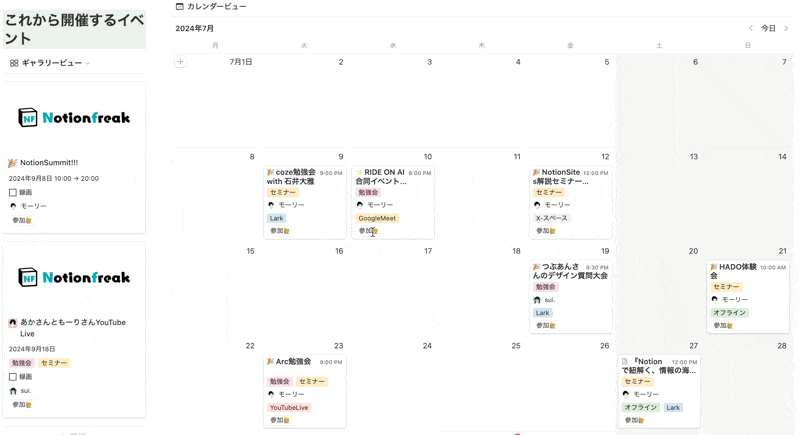Screen dimensions: 800x435
Task: Click the party icon on HADO体験会 event
Action: point(714,267)
